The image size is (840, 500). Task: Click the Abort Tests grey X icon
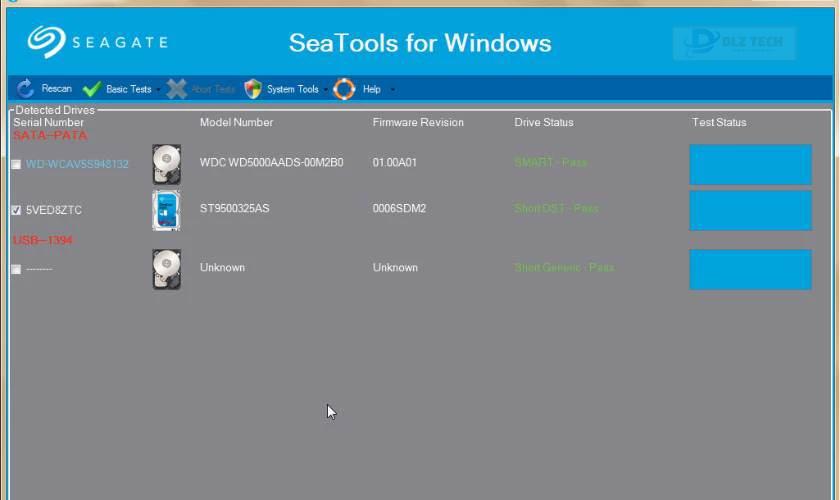click(176, 89)
